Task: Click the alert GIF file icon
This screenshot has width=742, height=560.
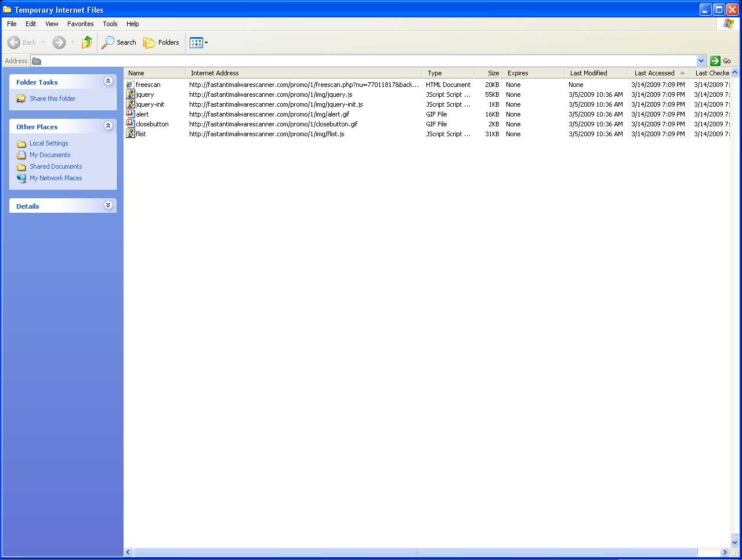Action: pos(131,114)
